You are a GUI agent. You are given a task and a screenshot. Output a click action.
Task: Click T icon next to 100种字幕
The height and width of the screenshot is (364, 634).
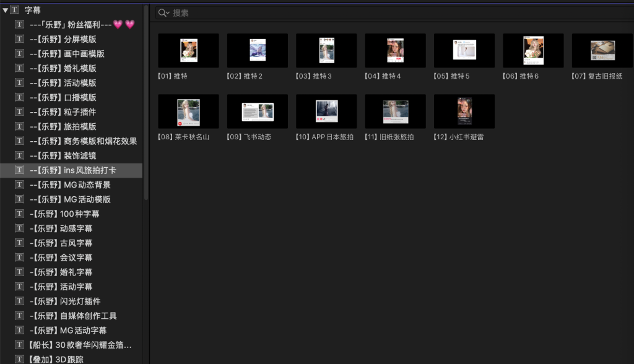19,214
